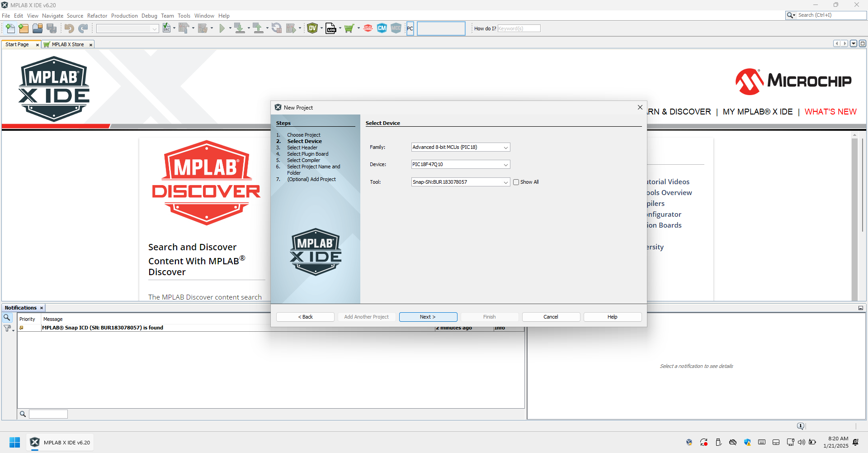This screenshot has height=453, width=868.
Task: Click MPLAB X IDE taskbar button
Action: 60,442
